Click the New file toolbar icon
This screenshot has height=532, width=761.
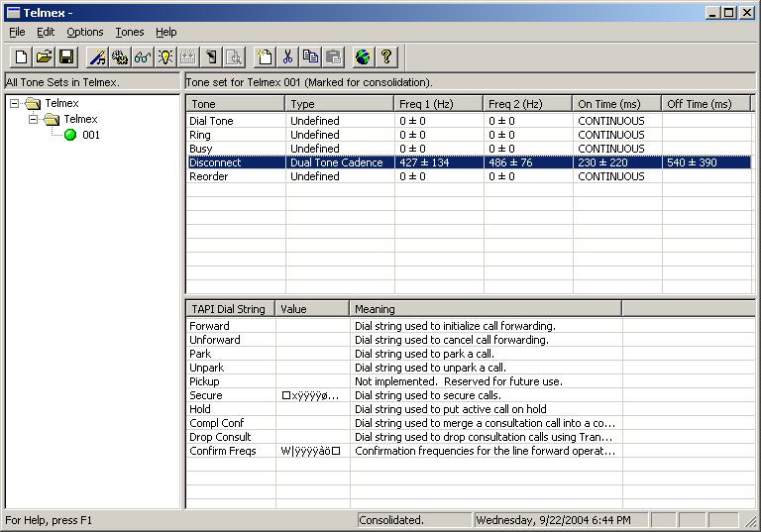pos(22,56)
